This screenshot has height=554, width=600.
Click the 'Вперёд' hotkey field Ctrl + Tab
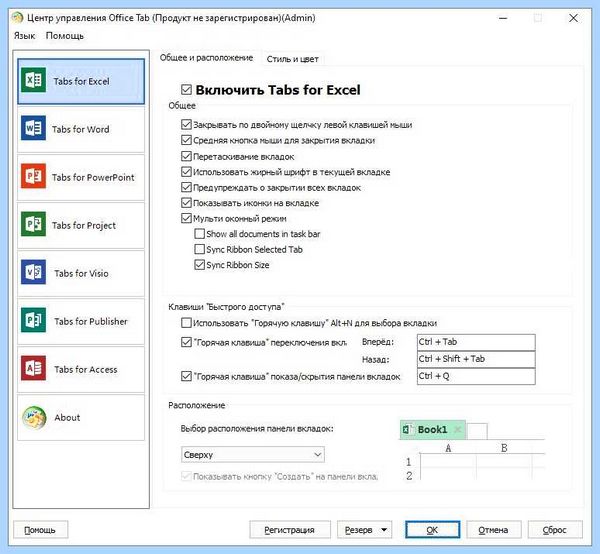pyautogui.click(x=476, y=342)
